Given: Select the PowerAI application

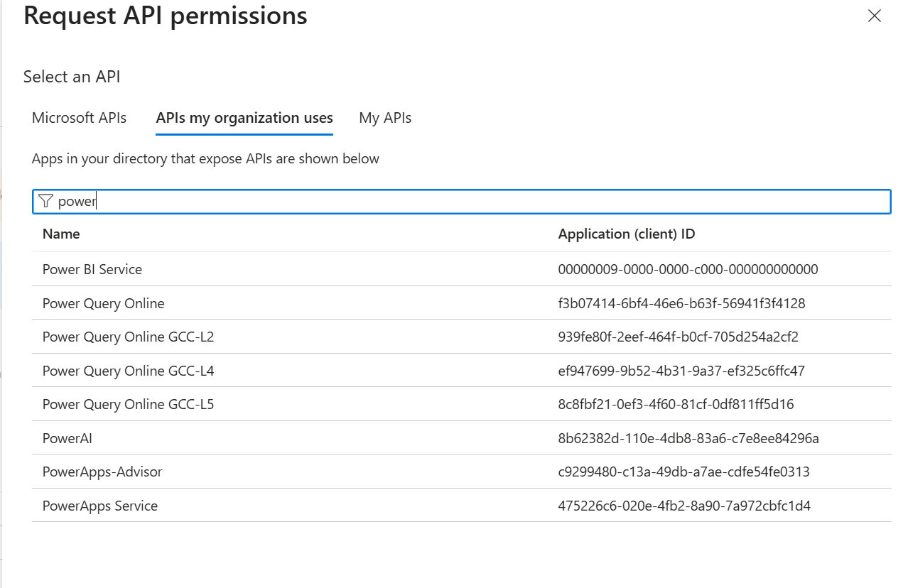Looking at the screenshot, I should click(67, 438).
